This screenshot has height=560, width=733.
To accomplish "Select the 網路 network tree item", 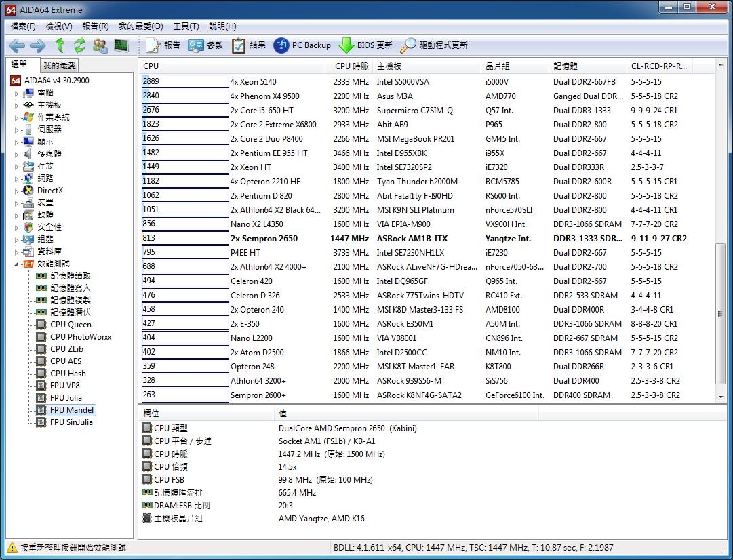I will tap(45, 178).
